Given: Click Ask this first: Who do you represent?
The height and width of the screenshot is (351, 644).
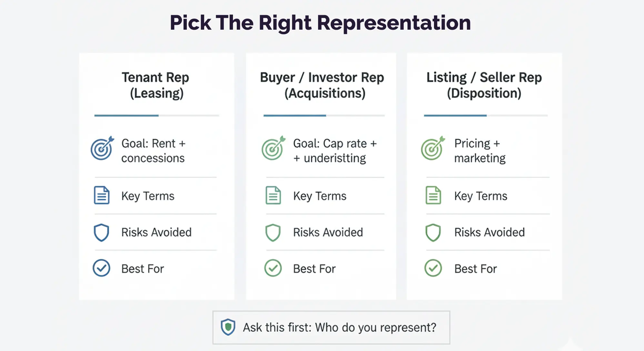Looking at the screenshot, I should [339, 327].
